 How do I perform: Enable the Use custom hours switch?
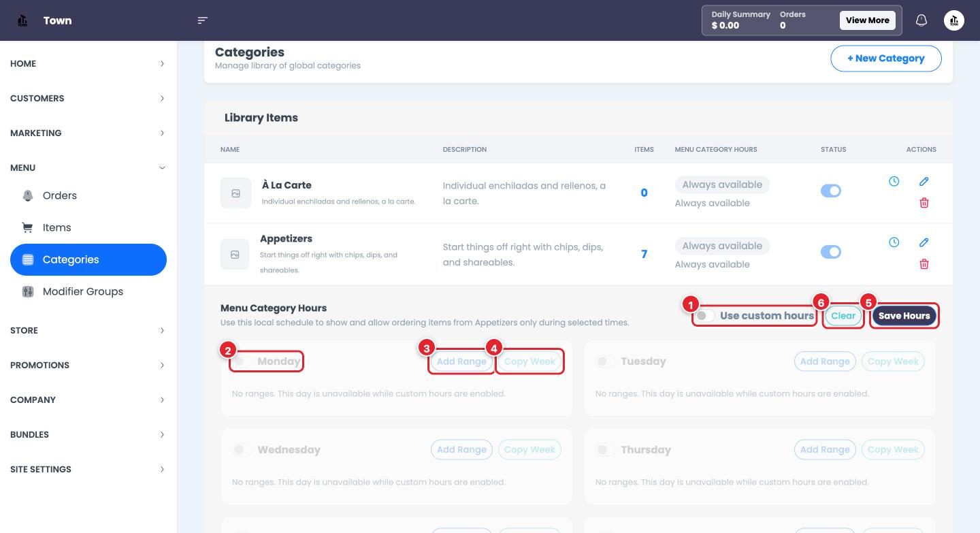point(704,316)
